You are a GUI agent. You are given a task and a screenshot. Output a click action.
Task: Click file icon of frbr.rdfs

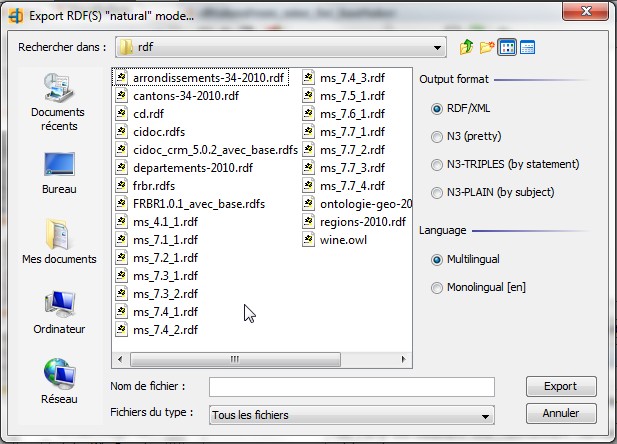122,185
